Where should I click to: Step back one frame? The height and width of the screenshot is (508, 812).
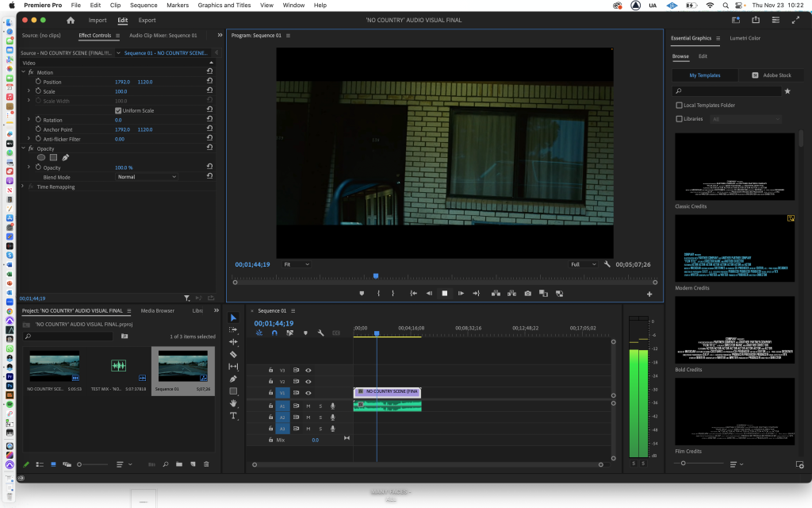coord(429,294)
